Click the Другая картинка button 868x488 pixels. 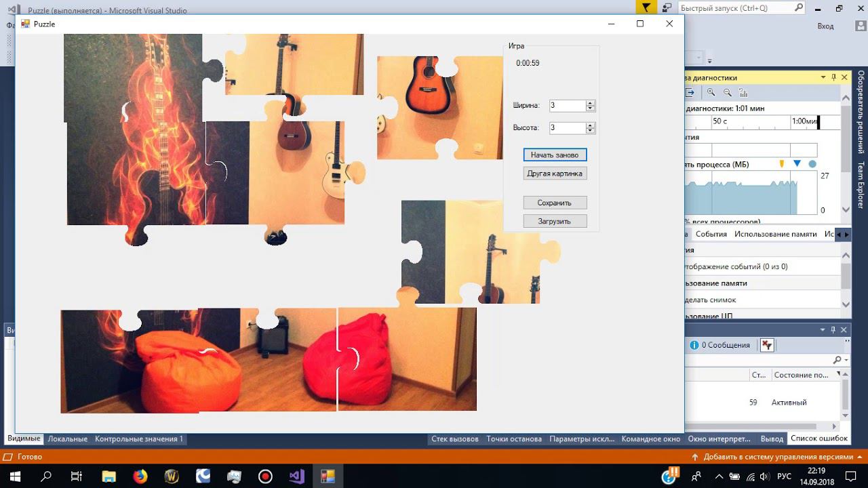(555, 174)
